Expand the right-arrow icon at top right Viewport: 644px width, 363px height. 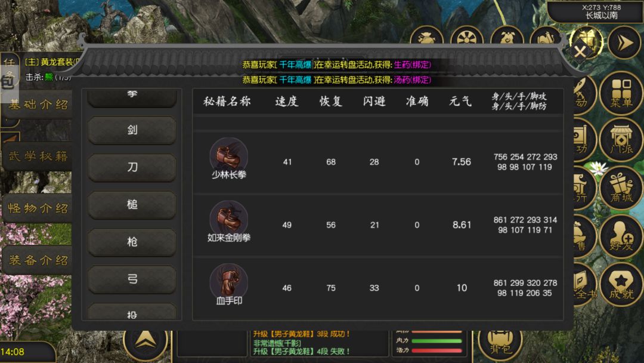point(624,42)
